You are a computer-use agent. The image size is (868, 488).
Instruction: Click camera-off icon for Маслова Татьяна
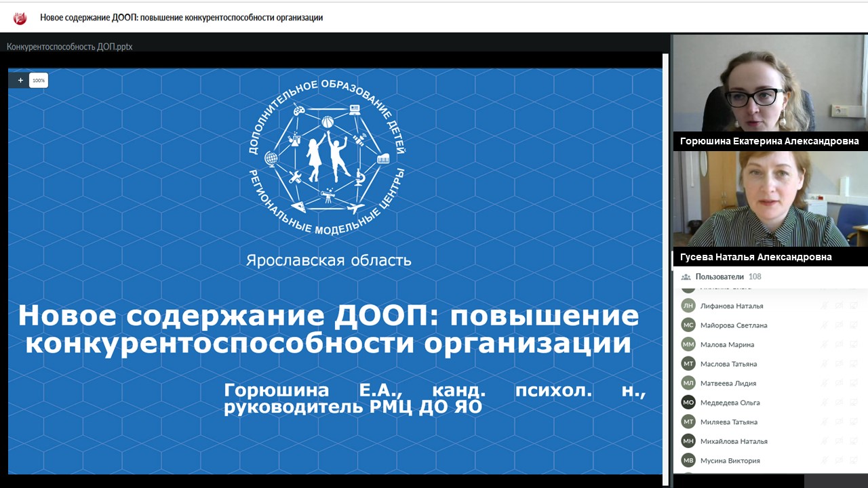pyautogui.click(x=840, y=364)
